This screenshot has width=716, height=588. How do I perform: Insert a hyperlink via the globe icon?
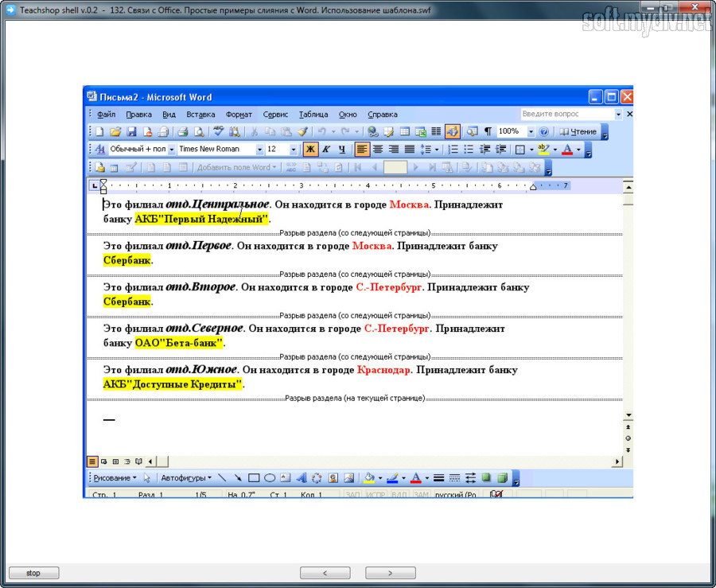(x=373, y=132)
